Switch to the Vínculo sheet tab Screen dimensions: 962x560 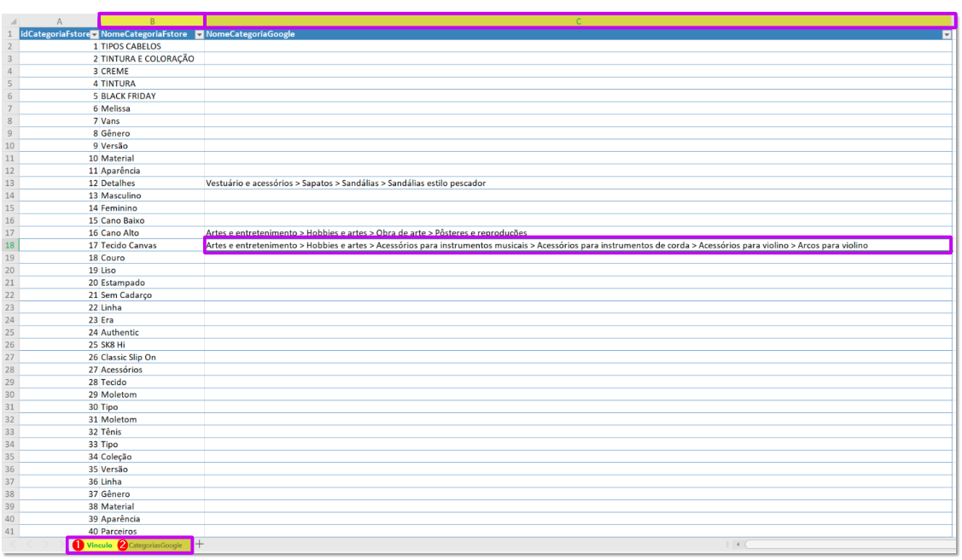coord(98,545)
